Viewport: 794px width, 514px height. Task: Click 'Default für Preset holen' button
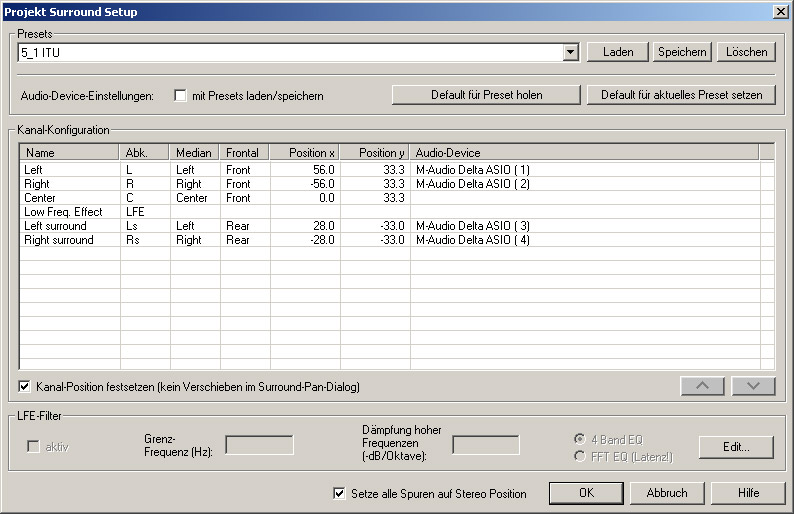486,95
